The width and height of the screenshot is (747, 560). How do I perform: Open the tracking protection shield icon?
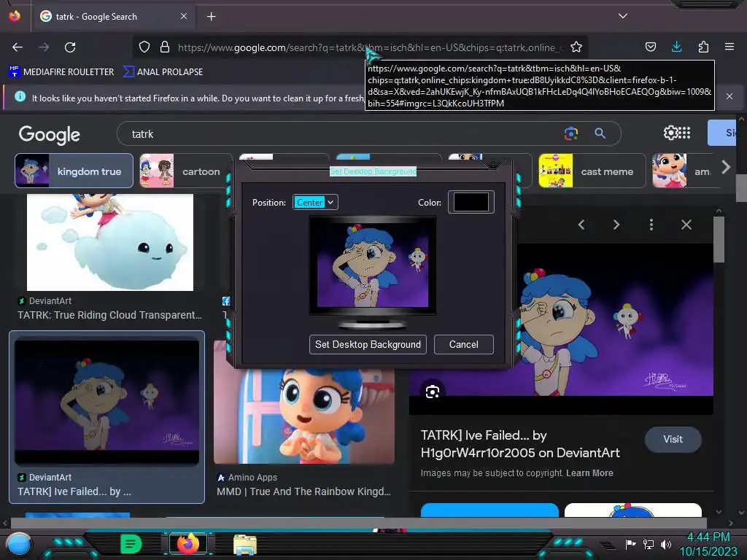coord(144,47)
